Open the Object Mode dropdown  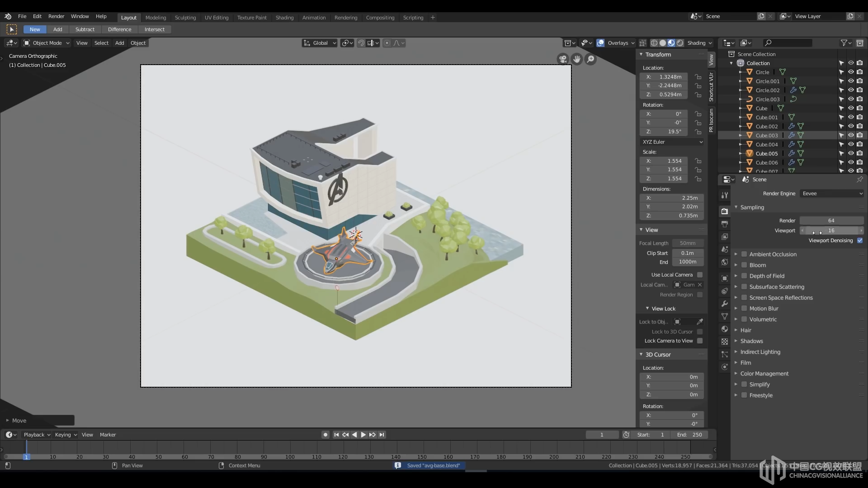coord(47,43)
